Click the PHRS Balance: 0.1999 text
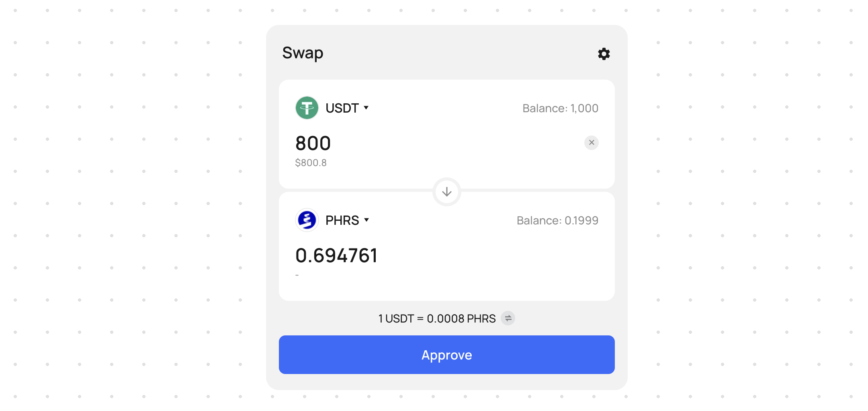 557,220
